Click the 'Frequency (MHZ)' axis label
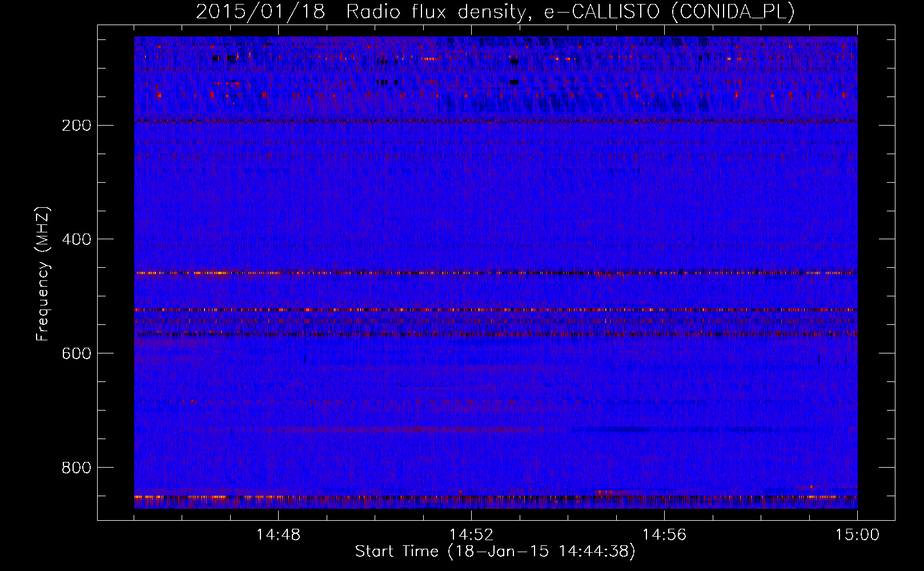924x571 pixels. 43,274
